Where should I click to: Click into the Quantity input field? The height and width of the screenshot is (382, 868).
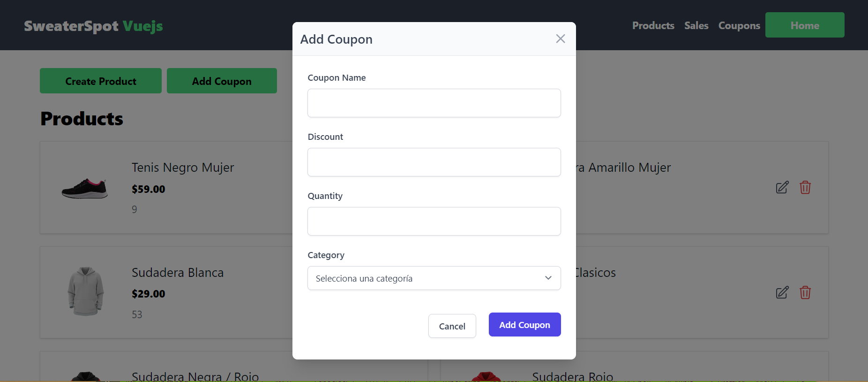click(434, 222)
